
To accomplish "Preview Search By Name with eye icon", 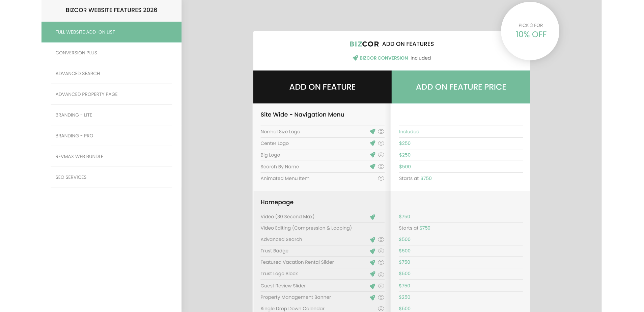I will [x=381, y=166].
